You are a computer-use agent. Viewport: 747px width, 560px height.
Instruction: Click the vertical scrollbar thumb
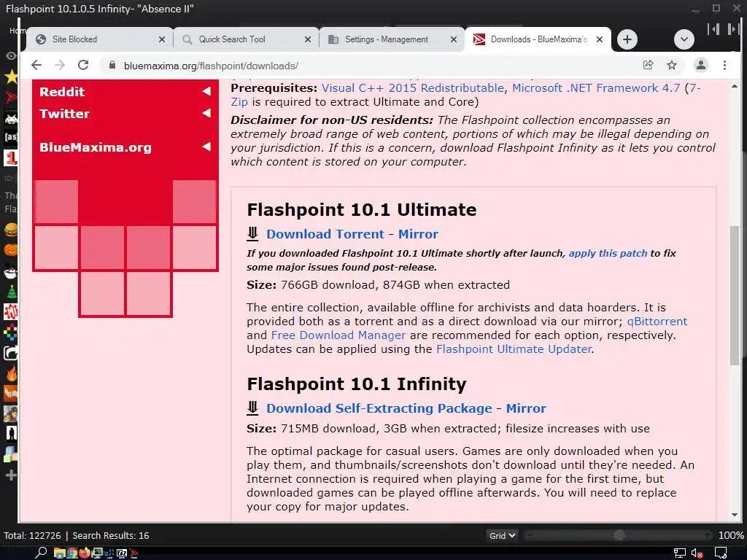click(x=735, y=296)
